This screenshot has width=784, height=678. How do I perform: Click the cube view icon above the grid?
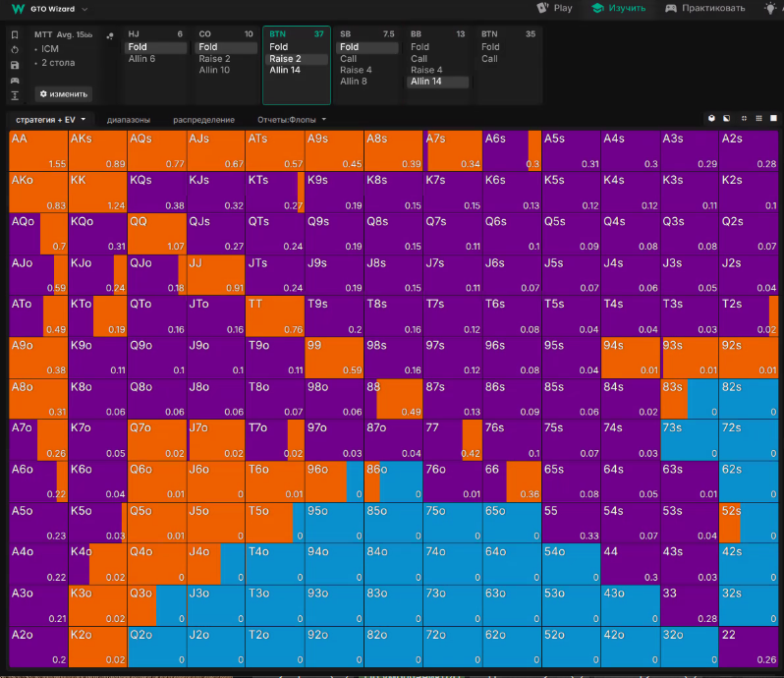pyautogui.click(x=710, y=119)
